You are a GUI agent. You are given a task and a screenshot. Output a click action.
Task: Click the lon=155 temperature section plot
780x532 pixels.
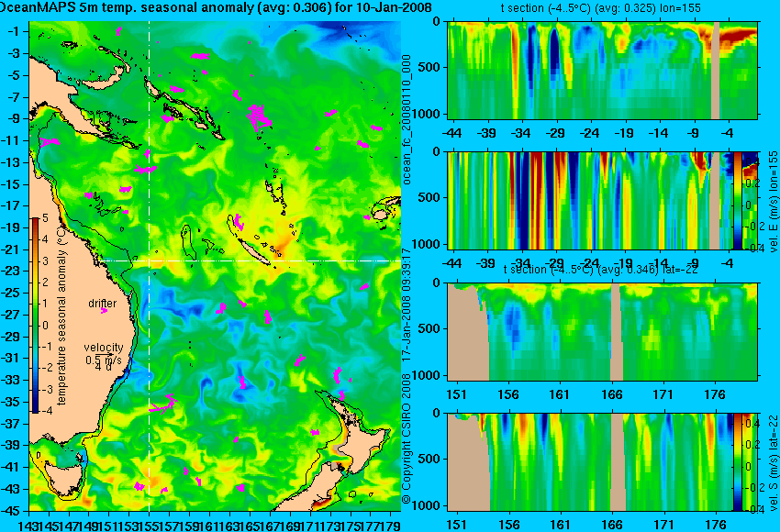click(x=602, y=70)
